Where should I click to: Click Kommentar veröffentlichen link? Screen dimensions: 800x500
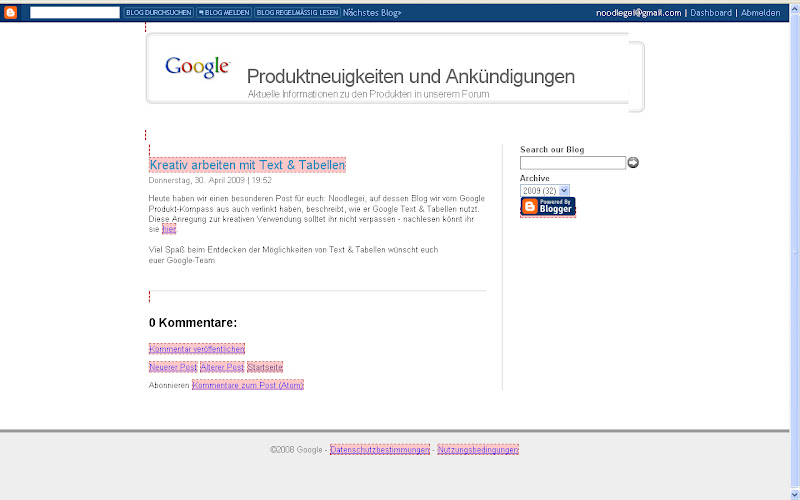(x=197, y=349)
